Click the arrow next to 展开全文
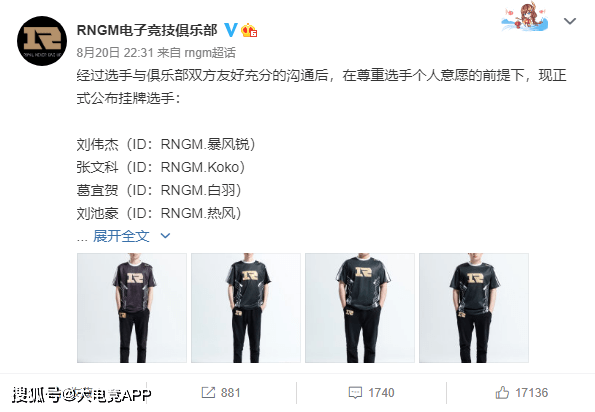This screenshot has height=412, width=595. pyautogui.click(x=165, y=236)
